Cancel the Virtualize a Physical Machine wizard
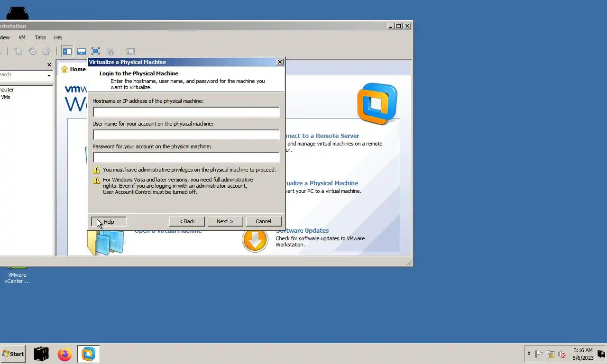 click(263, 221)
